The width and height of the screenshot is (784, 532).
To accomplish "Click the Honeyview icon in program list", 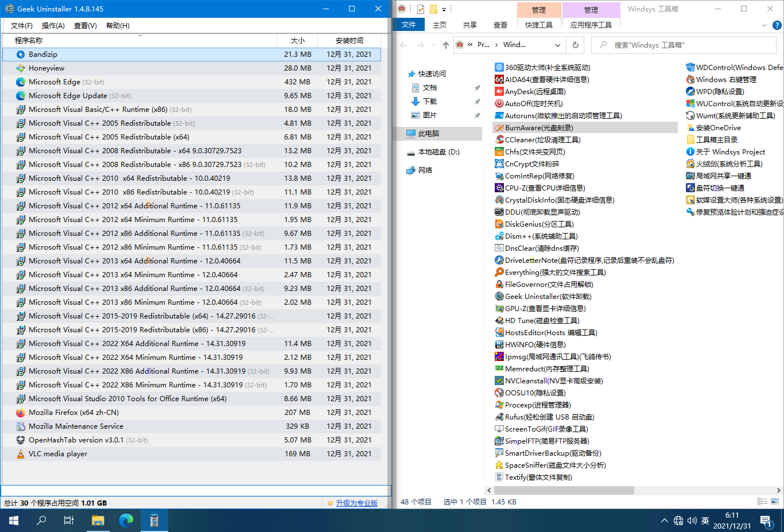I will [x=21, y=68].
